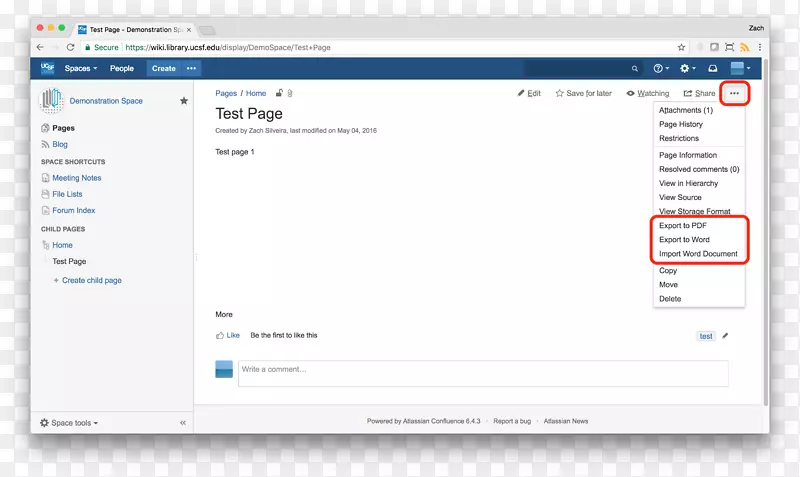Toggle the favourite star for space

[x=184, y=101]
